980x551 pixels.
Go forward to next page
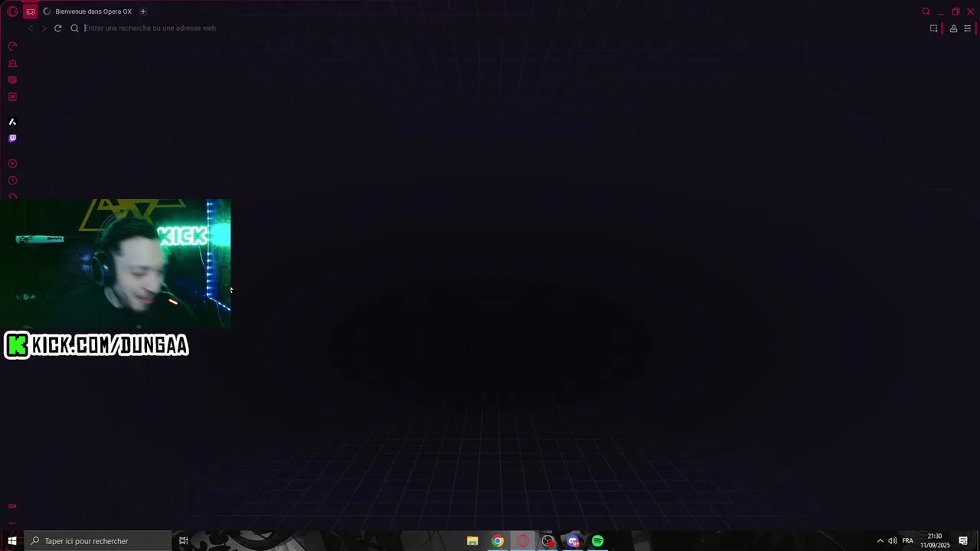pyautogui.click(x=44, y=28)
